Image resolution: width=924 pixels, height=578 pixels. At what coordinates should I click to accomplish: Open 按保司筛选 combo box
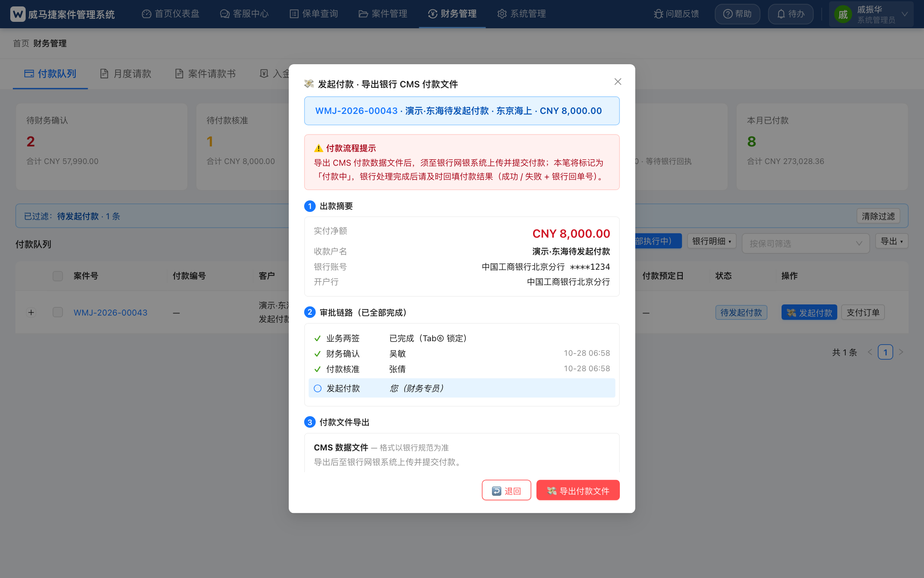[x=806, y=243]
